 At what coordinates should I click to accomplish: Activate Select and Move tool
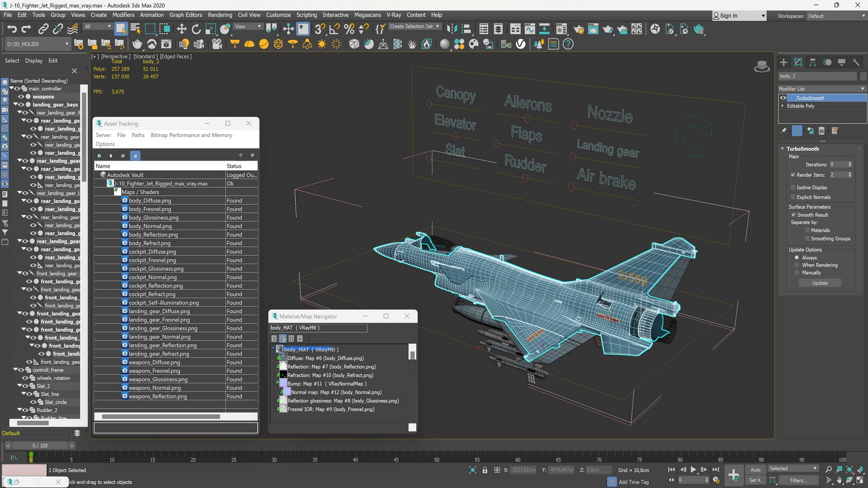[182, 29]
